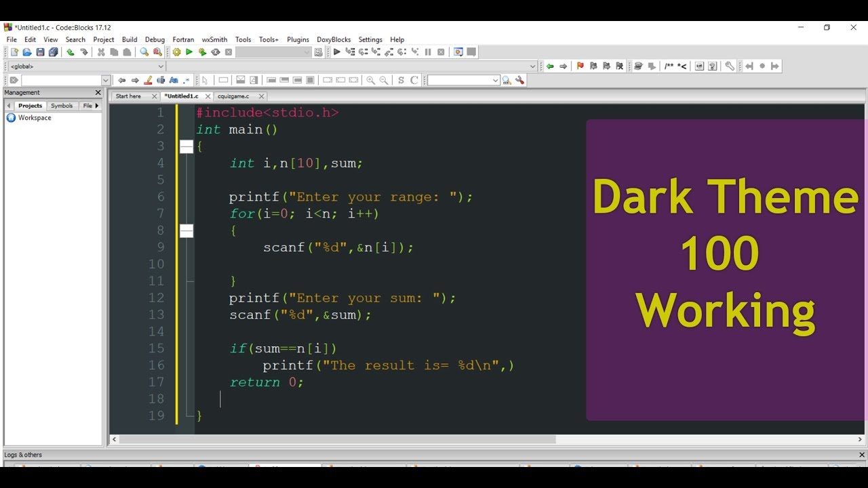This screenshot has height=488, width=868.
Task: Open the Search menu
Action: 75,39
